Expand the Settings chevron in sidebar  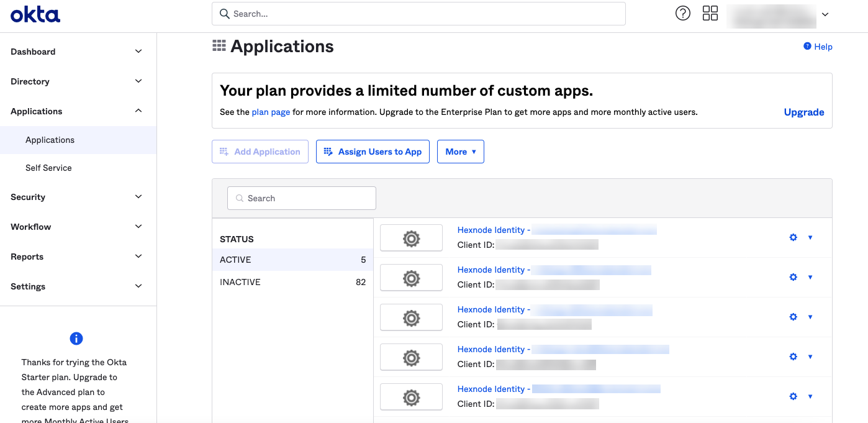[x=138, y=286]
